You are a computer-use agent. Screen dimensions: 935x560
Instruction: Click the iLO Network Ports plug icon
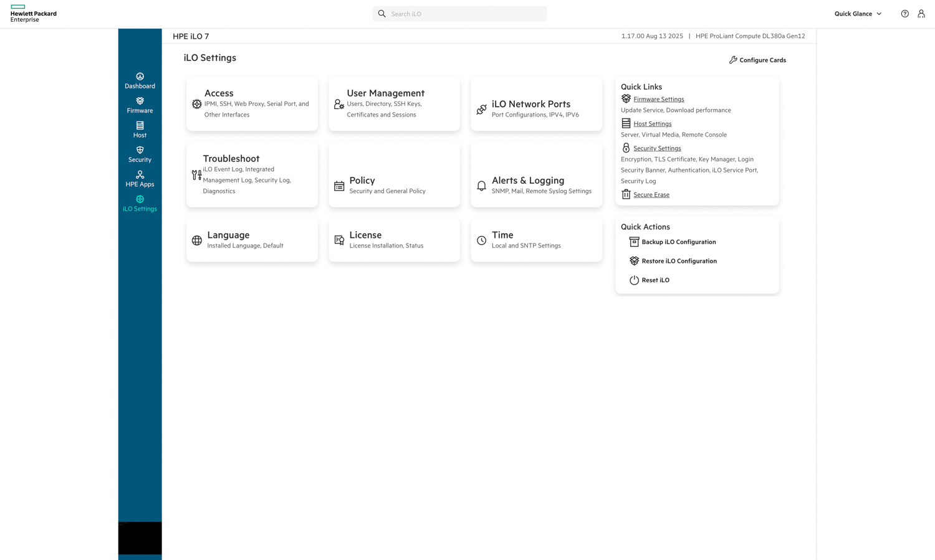[481, 110]
